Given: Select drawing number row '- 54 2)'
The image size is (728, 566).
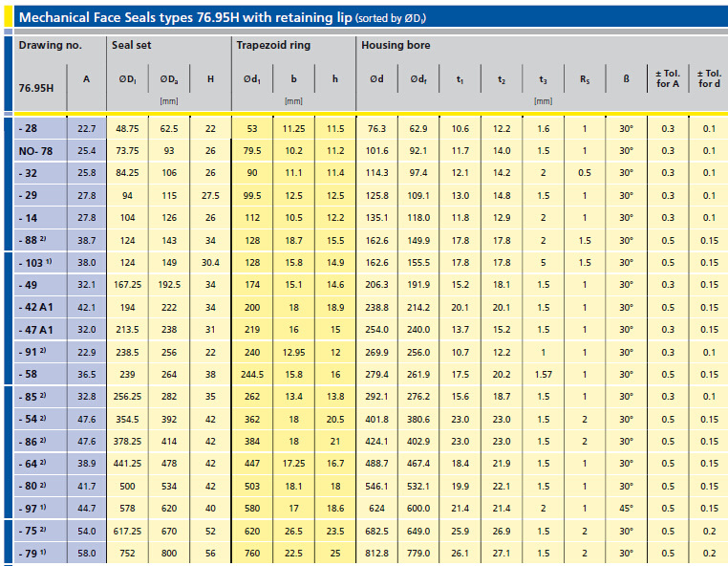Looking at the screenshot, I should [x=32, y=419].
